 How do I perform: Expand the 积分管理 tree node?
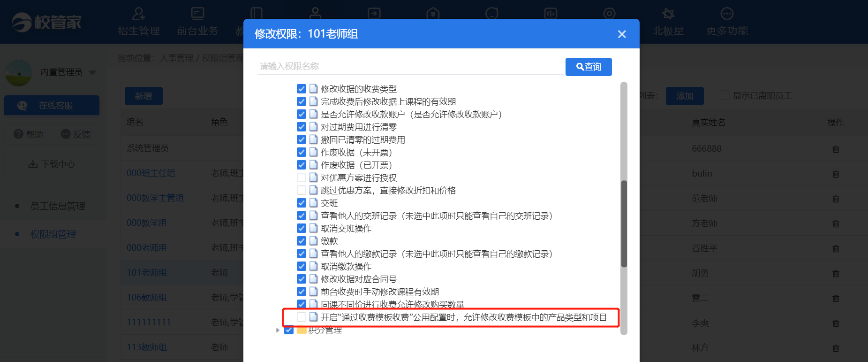278,330
